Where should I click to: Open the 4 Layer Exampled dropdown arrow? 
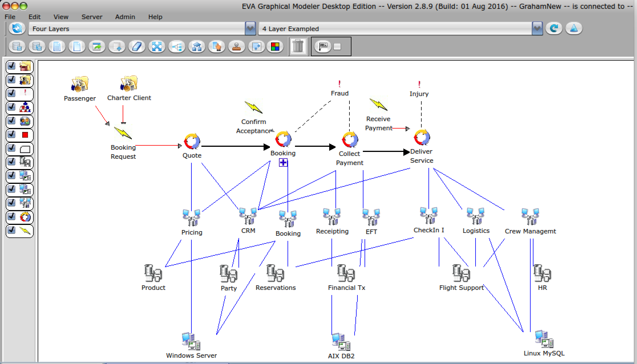(x=537, y=28)
